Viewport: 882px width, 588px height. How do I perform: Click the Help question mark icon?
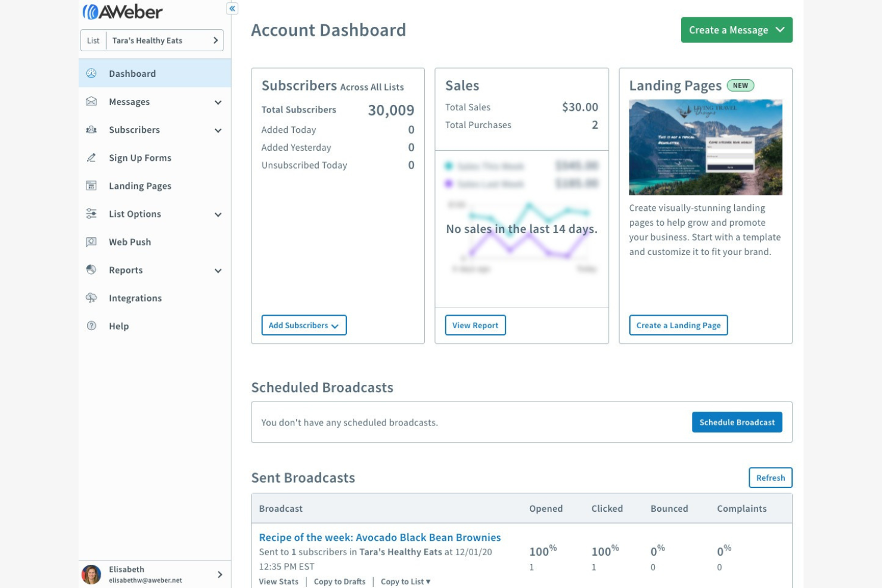tap(91, 326)
